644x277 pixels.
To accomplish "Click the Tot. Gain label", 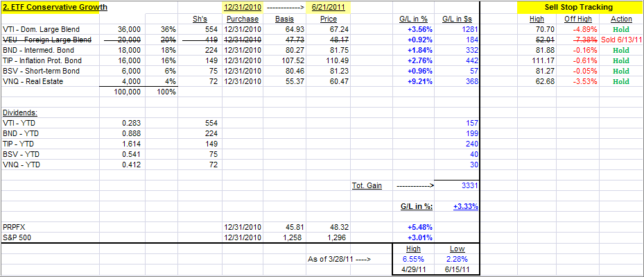I will coord(367,185).
